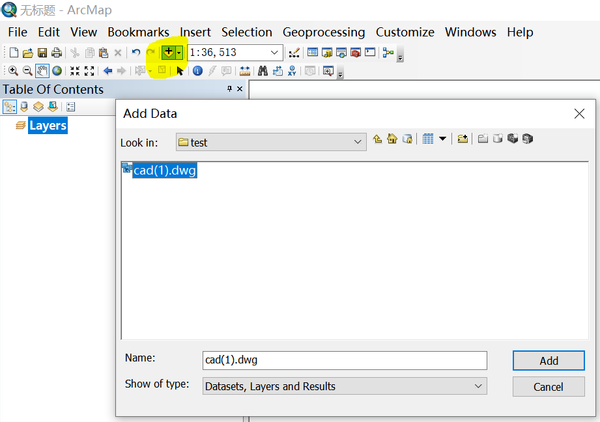Select the Pan hand tool

[x=42, y=71]
